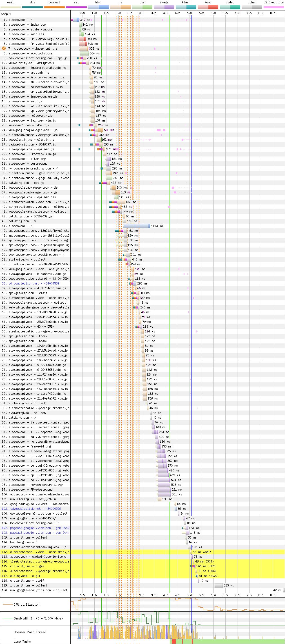The width and height of the screenshot is (285, 644).
Task: Click the Step_1 header label
Action: [x=6, y=14]
